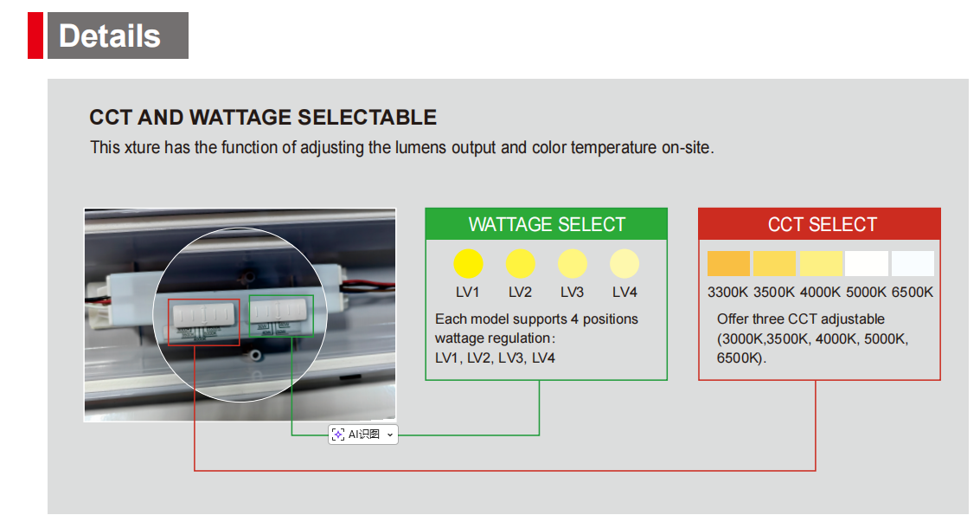This screenshot has height=528, width=980.
Task: Click the 3500K color swatch
Action: point(774,263)
